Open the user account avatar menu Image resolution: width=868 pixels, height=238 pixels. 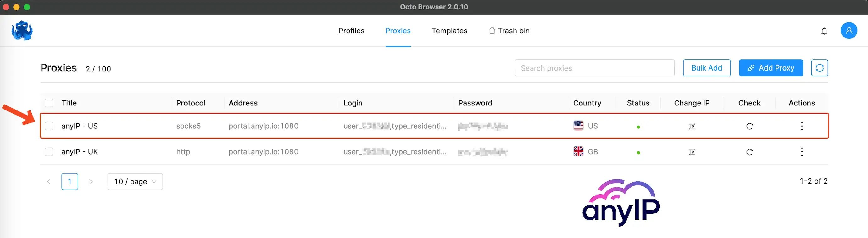[849, 31]
